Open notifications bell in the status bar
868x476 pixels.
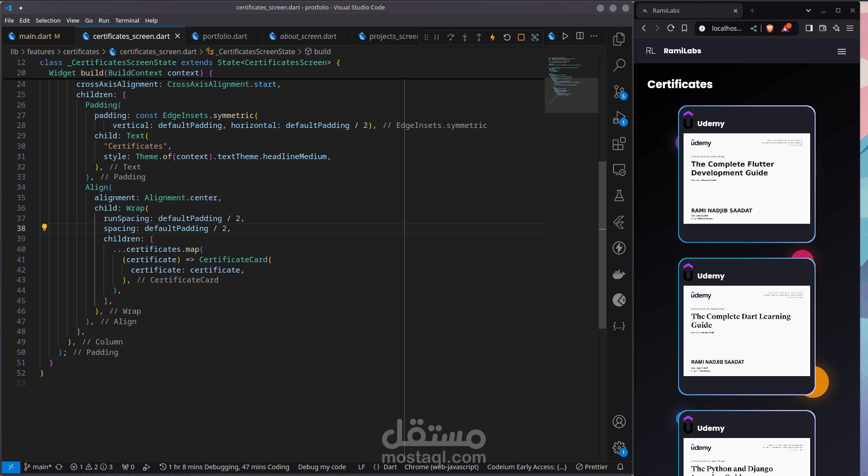620,467
